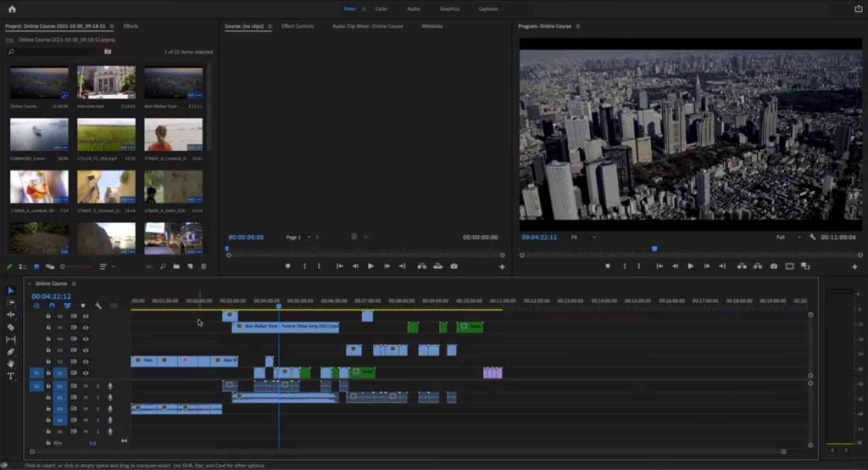Add a marker in the timeline header
This screenshot has width=868, height=470.
(83, 305)
